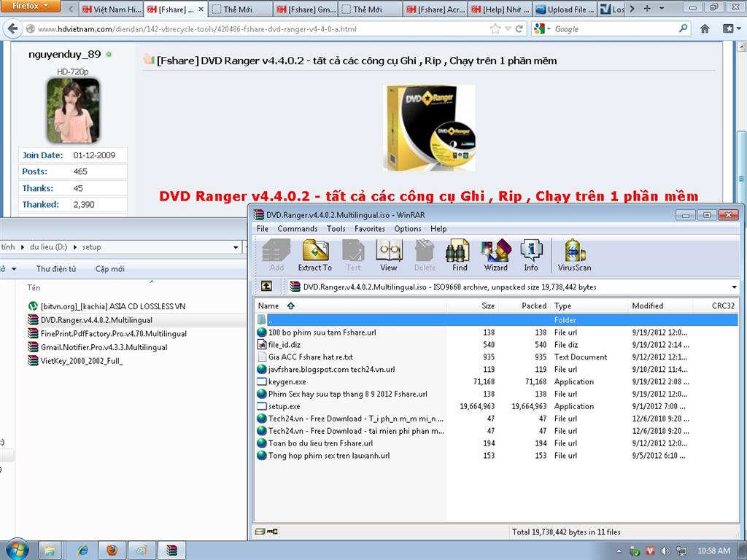Open Internet Explorer from taskbar

coord(82,551)
